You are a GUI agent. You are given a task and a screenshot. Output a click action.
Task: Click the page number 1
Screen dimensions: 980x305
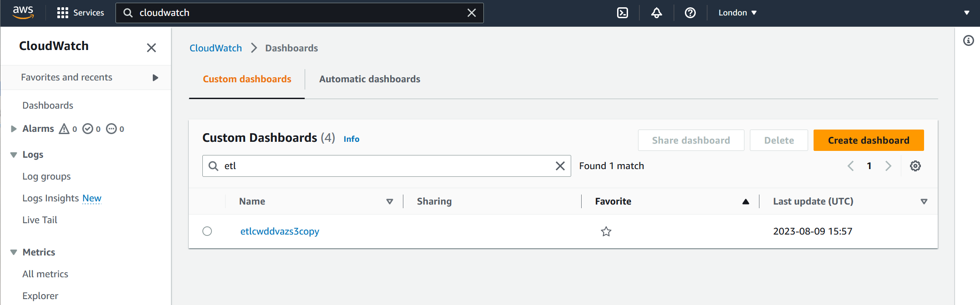pyautogui.click(x=869, y=166)
